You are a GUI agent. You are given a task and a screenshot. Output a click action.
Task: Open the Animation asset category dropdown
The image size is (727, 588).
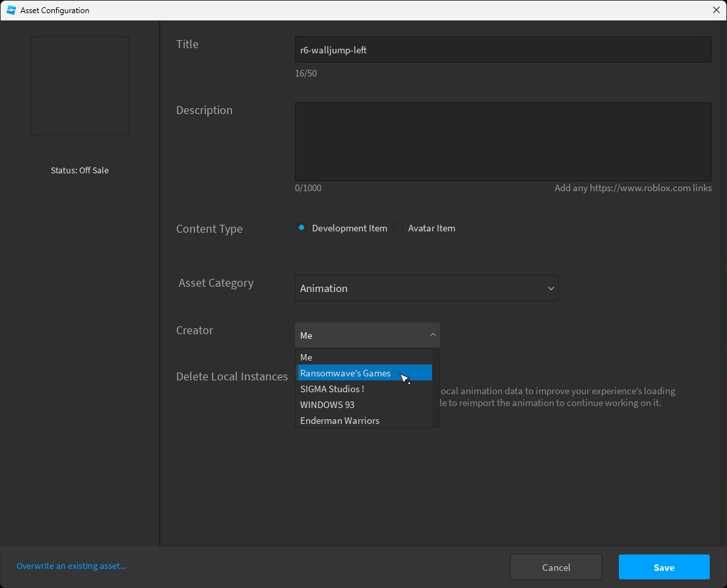click(427, 288)
